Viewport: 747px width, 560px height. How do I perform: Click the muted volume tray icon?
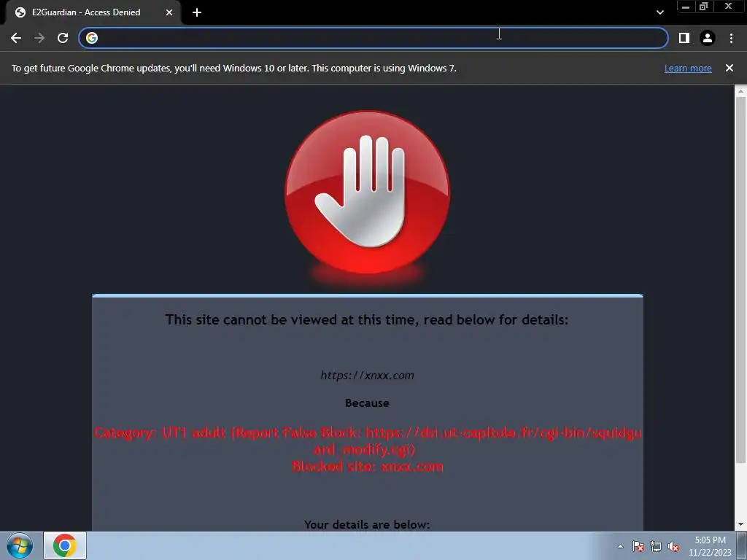pos(673,547)
